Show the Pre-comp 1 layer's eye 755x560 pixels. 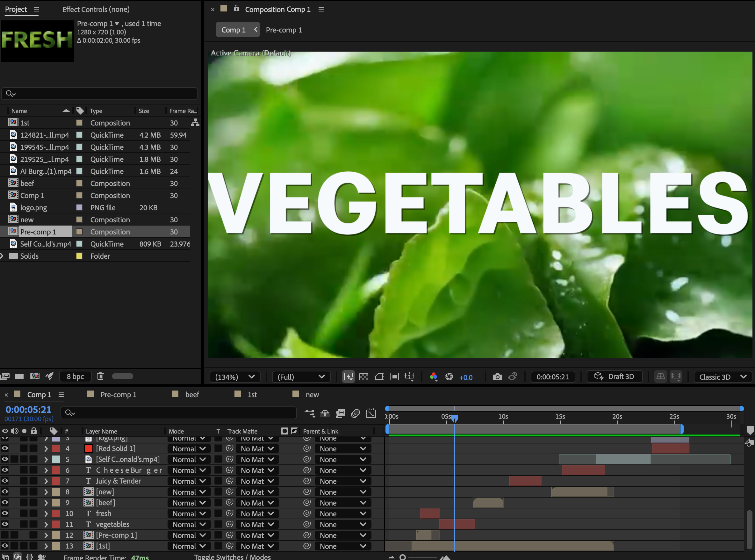(x=5, y=535)
